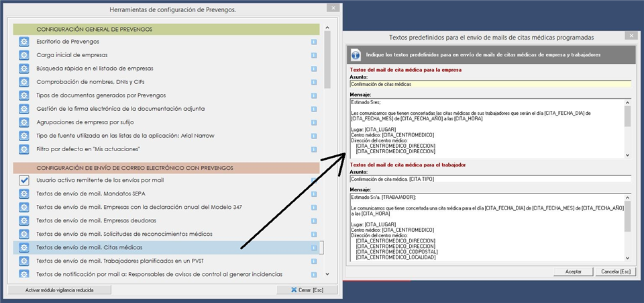This screenshot has height=303, width=644.
Task: Click info icon on Carga inicial de empresas row
Action: pyautogui.click(x=314, y=55)
